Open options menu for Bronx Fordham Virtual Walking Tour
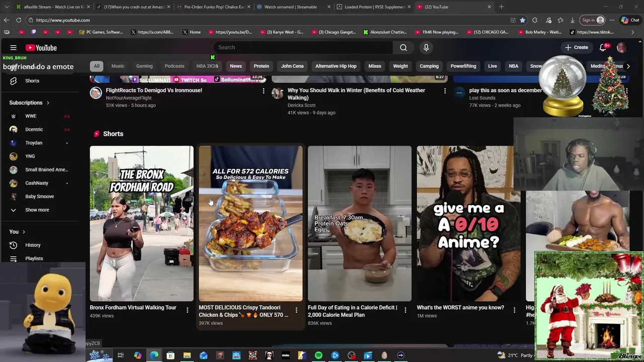Screen dimensions: 644x362 click(x=187, y=310)
